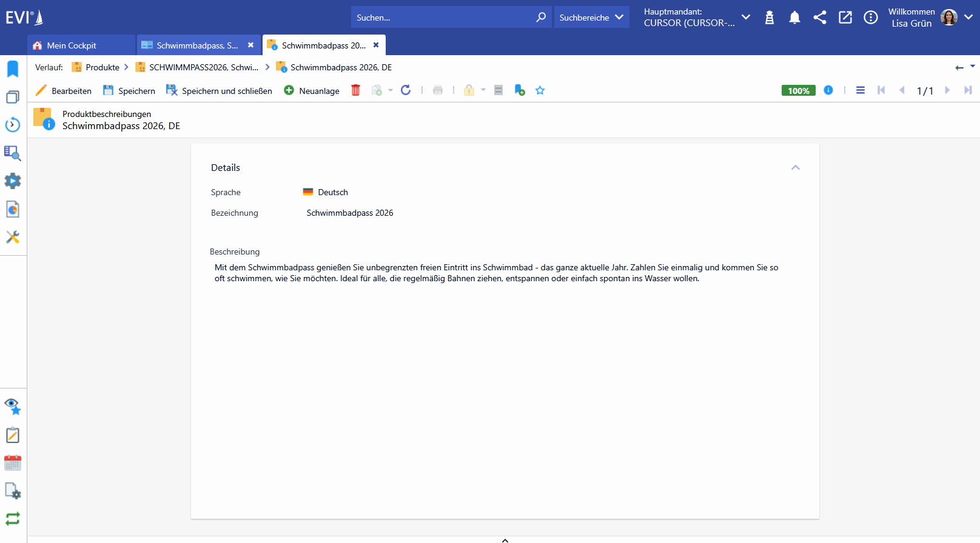Collapse the Details section
This screenshot has width=980, height=543.
[796, 167]
